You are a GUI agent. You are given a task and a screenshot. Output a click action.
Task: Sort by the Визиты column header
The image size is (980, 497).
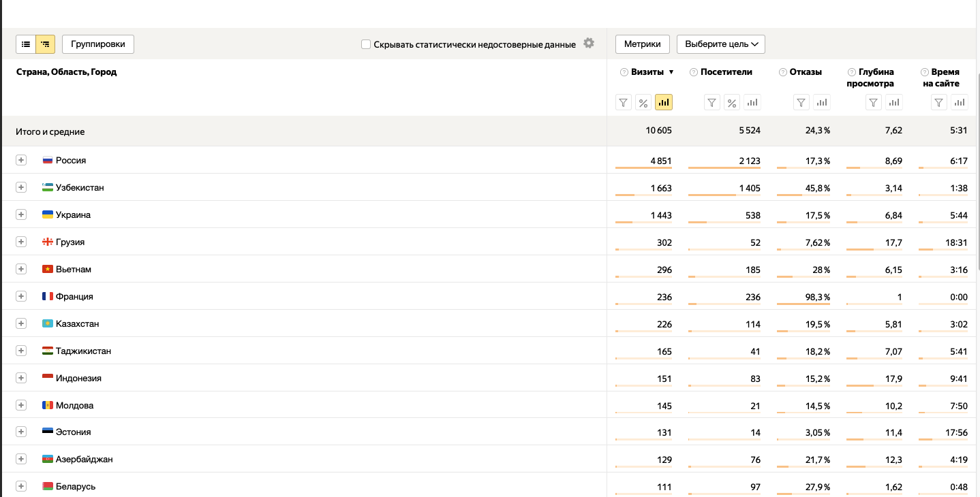pos(647,72)
